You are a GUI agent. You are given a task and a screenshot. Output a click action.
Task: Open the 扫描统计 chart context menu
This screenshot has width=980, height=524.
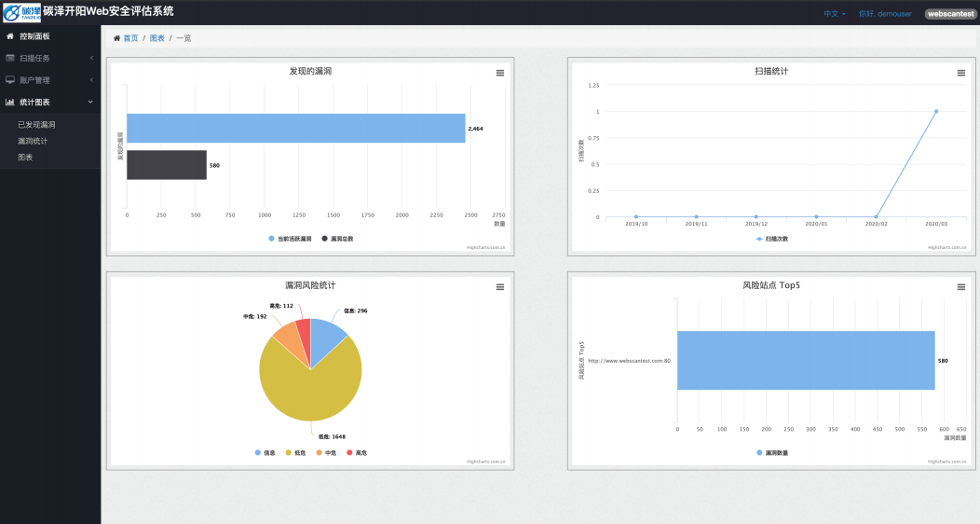(x=961, y=73)
